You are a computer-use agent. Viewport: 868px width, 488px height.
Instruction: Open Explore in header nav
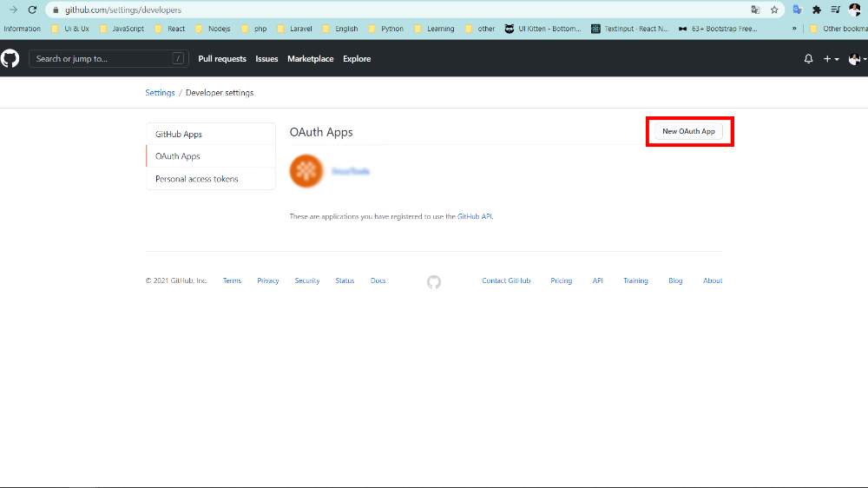click(x=357, y=59)
